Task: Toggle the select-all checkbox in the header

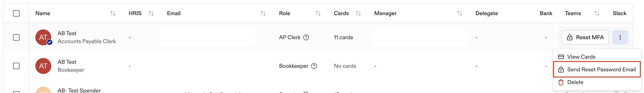Action: (16, 13)
